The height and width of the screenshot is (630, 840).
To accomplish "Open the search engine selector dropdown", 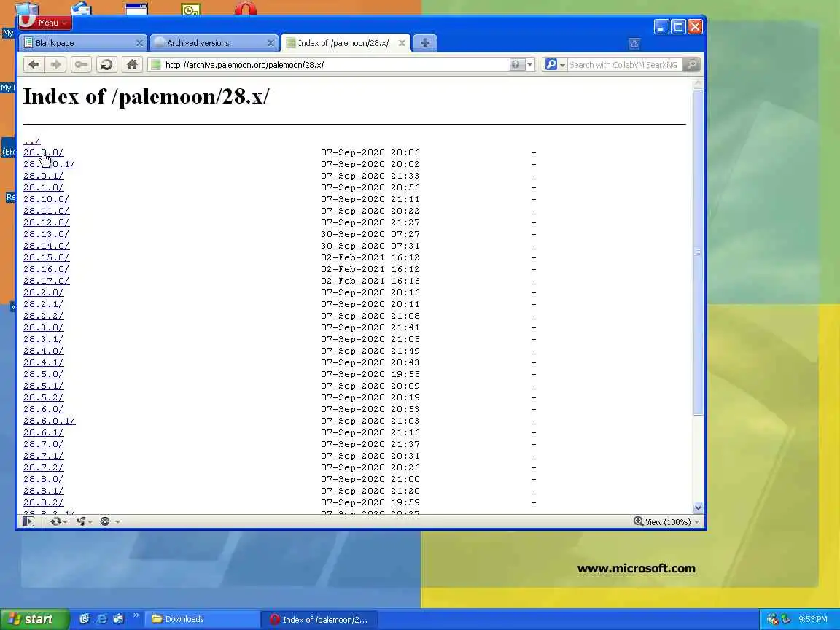I will coord(555,65).
